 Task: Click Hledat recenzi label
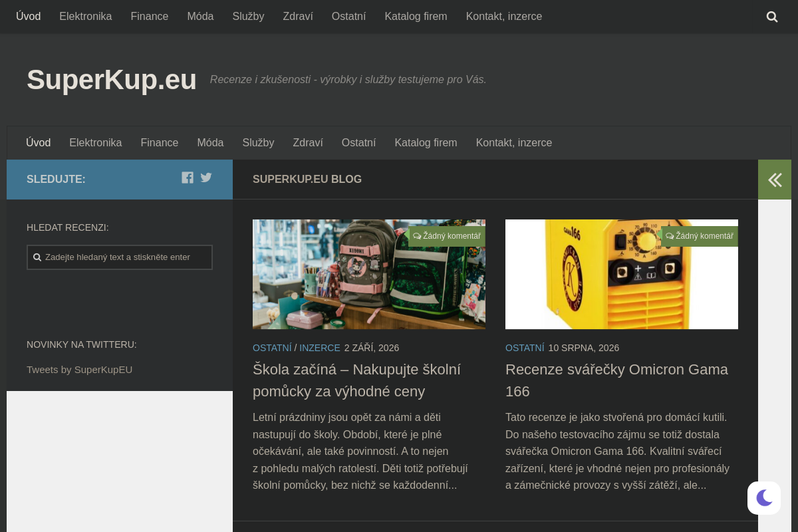click(x=68, y=227)
